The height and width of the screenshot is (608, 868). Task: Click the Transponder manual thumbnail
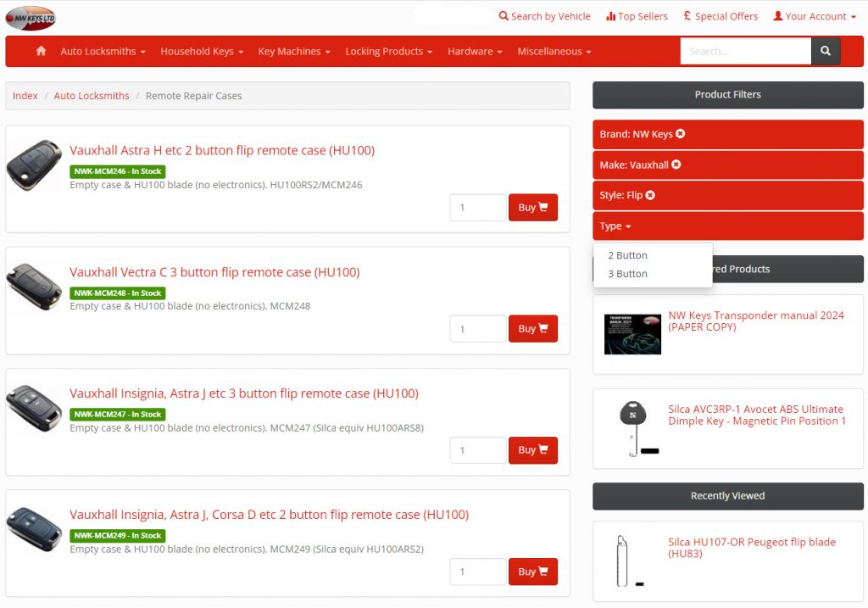click(x=632, y=334)
